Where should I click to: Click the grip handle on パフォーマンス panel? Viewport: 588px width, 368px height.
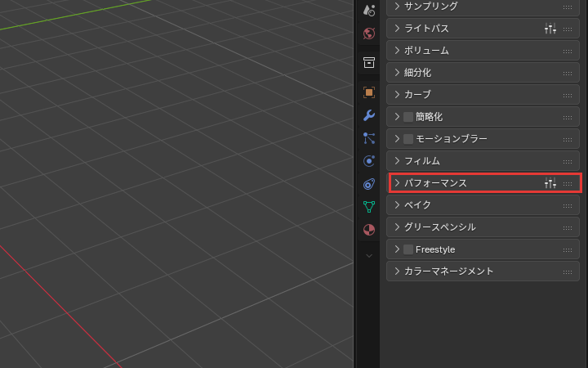coord(568,184)
